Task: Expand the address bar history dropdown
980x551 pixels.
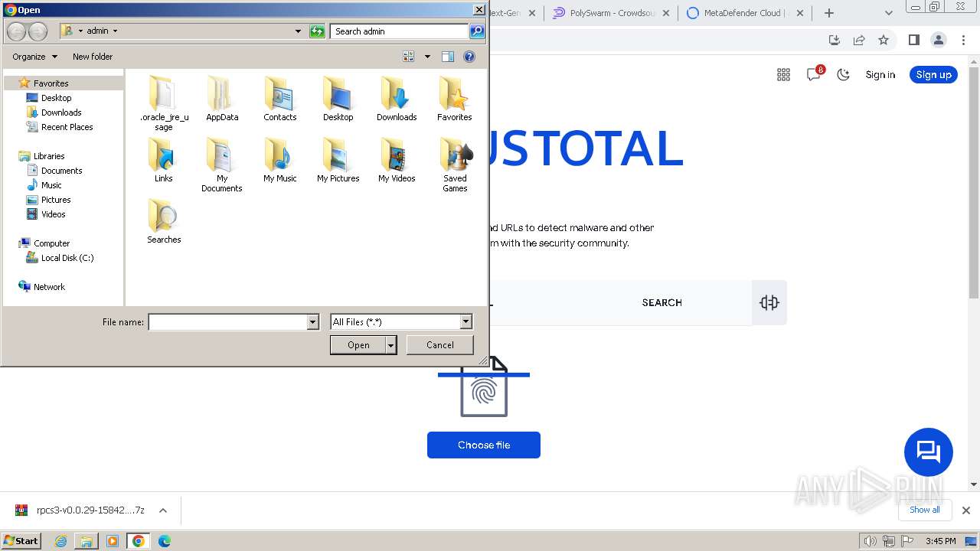Action: [x=298, y=31]
